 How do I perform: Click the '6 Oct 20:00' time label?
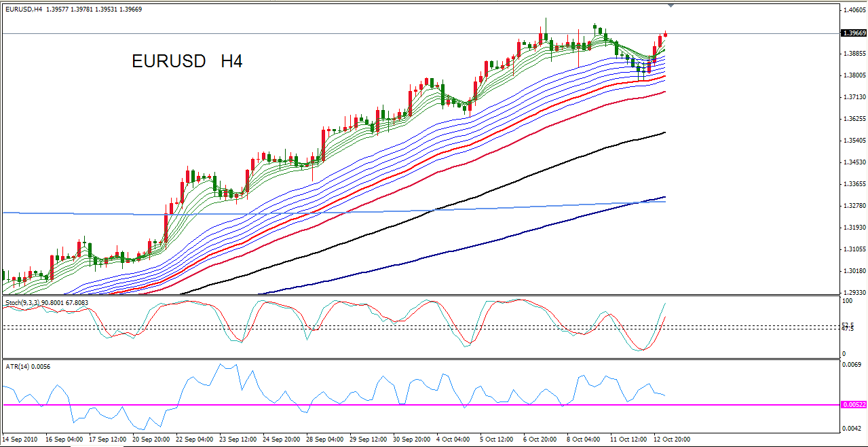point(540,440)
